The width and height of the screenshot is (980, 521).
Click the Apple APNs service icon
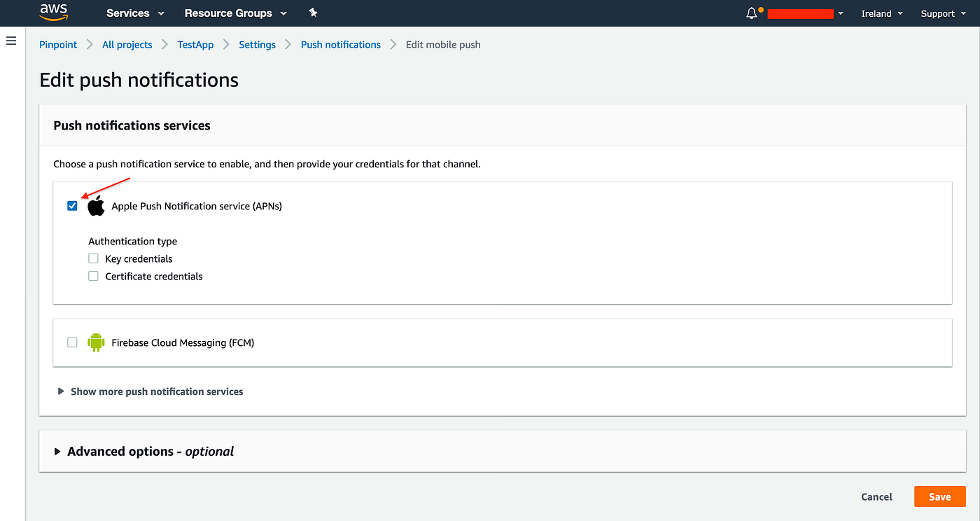96,206
